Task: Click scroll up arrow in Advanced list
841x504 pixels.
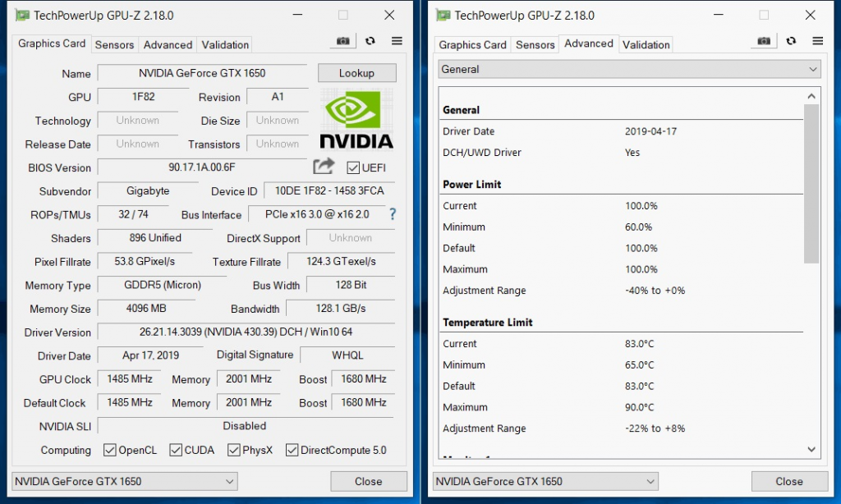Action: pyautogui.click(x=811, y=96)
